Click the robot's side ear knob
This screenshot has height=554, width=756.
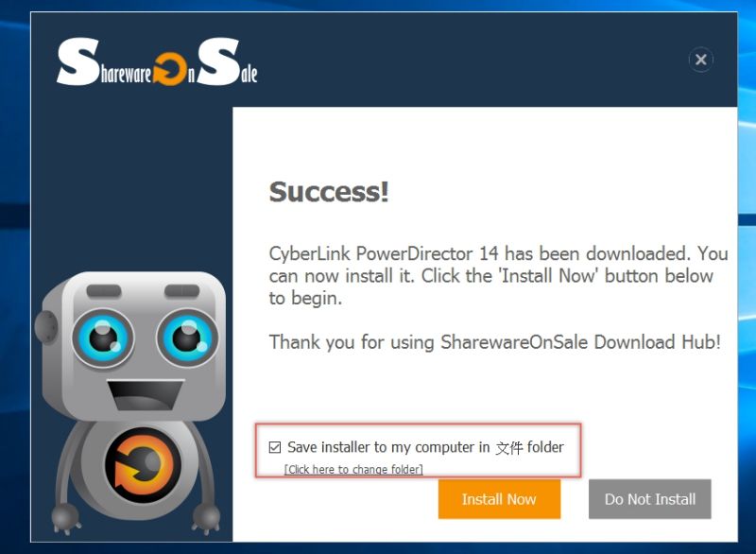(45, 327)
